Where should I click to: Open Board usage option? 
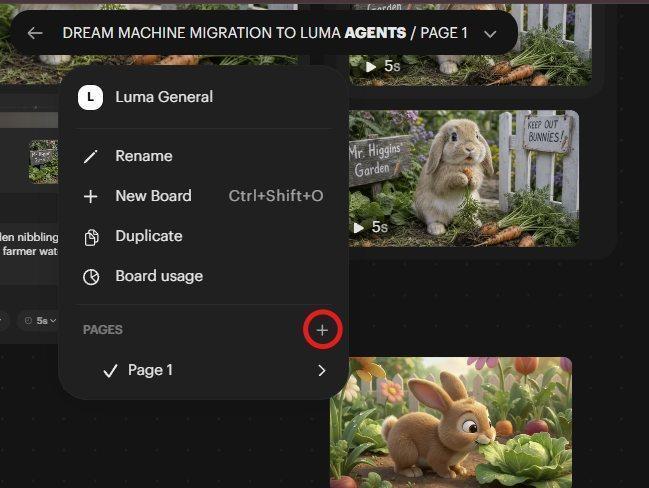coord(204,276)
